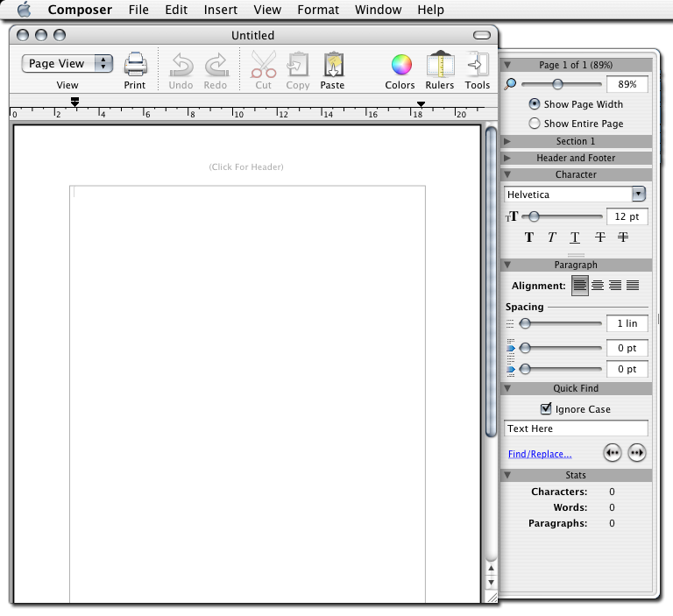Screen dimensions: 673x616
Task: Click the Quick Find text field
Action: pyautogui.click(x=576, y=428)
